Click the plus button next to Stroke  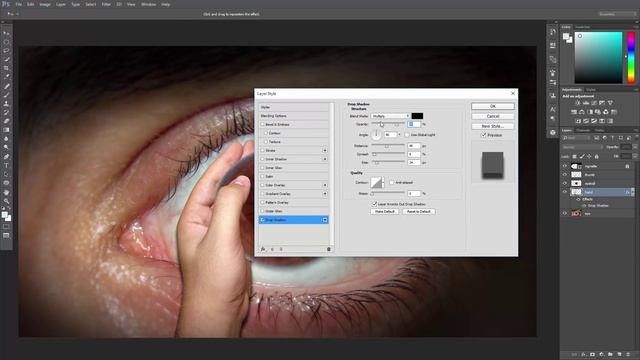pos(325,151)
